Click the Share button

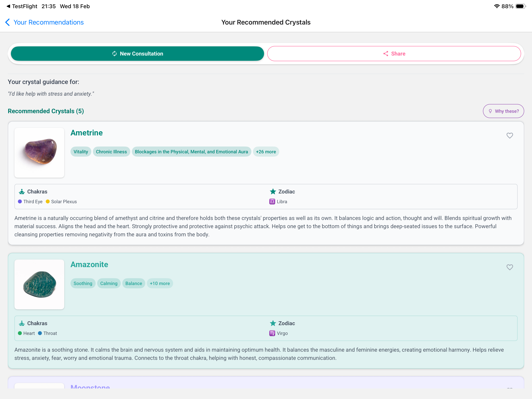coord(394,54)
